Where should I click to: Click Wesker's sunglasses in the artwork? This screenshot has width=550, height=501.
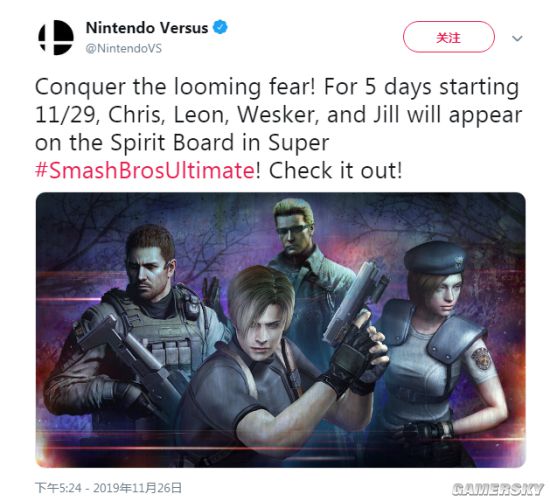pyautogui.click(x=293, y=229)
